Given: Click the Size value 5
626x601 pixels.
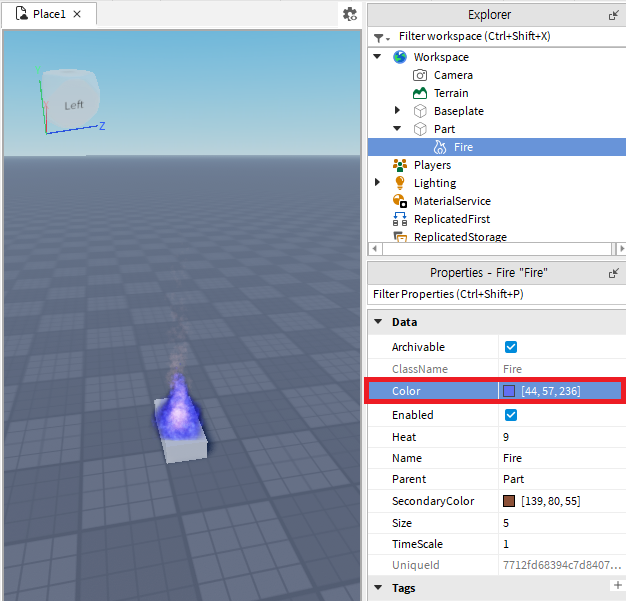Looking at the screenshot, I should (x=506, y=523).
